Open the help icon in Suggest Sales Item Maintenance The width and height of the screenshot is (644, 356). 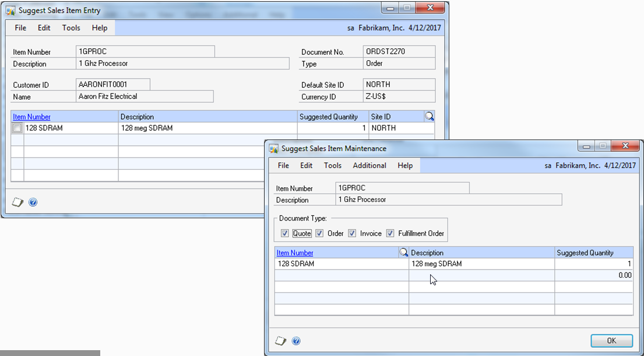(295, 341)
